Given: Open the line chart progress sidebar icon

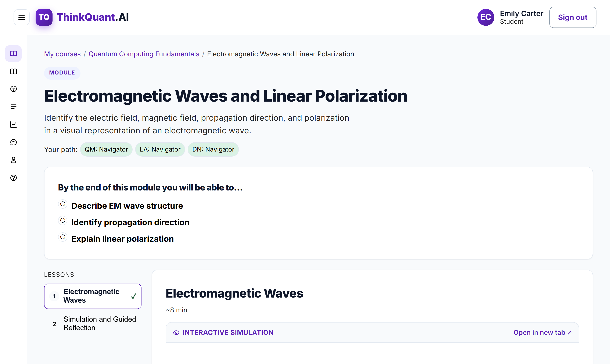Looking at the screenshot, I should pyautogui.click(x=14, y=125).
